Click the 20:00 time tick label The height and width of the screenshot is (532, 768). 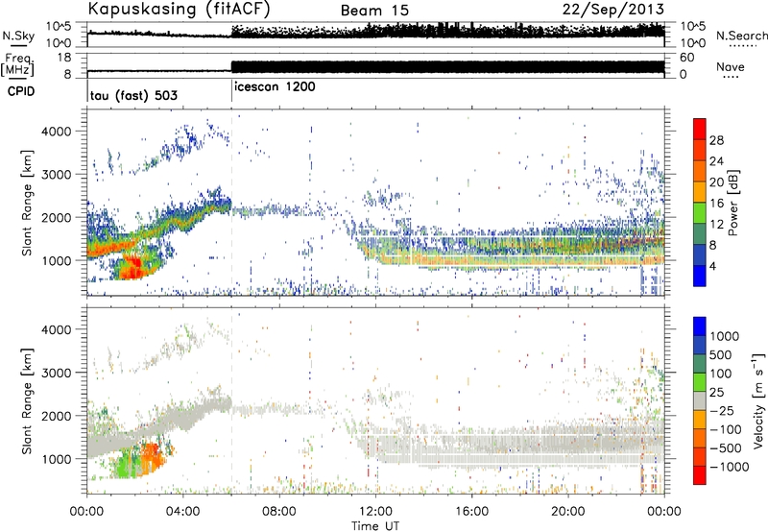[567, 512]
